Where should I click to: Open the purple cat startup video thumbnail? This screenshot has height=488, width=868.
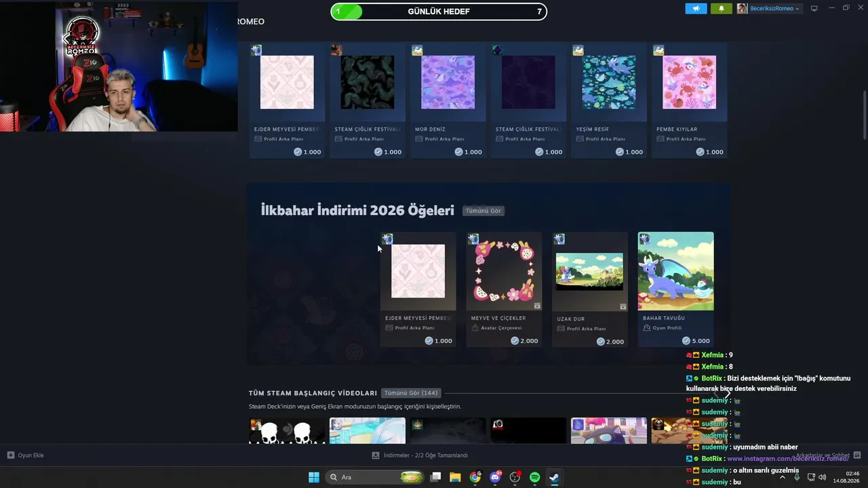[x=609, y=431]
